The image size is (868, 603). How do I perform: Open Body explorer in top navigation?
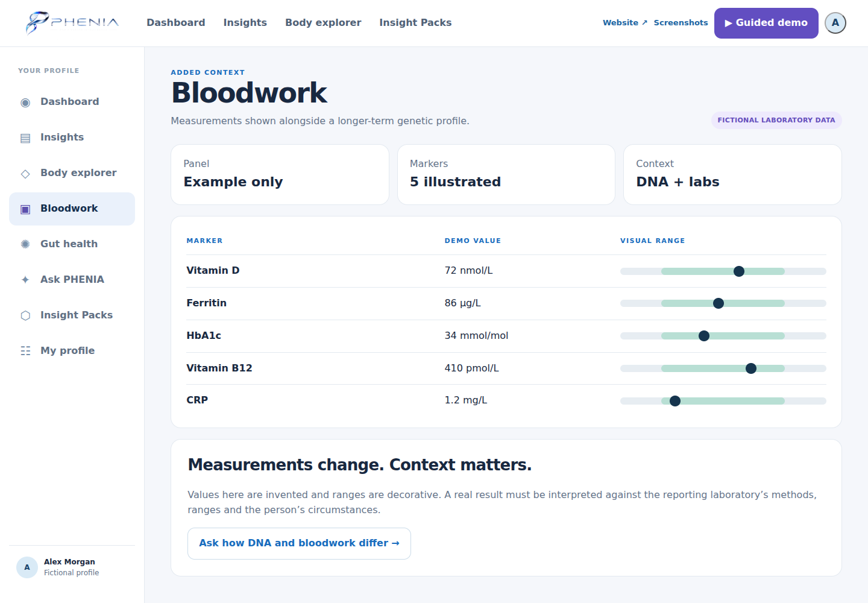pos(323,22)
